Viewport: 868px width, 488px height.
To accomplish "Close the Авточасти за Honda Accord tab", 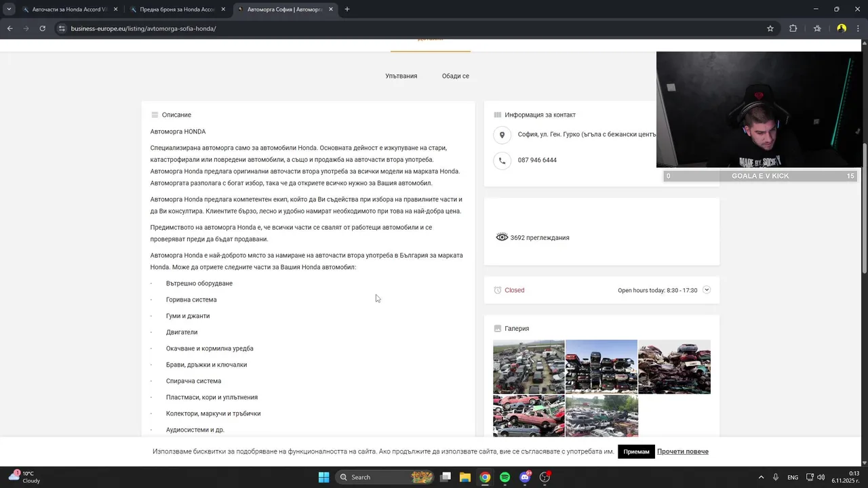I will click(116, 9).
